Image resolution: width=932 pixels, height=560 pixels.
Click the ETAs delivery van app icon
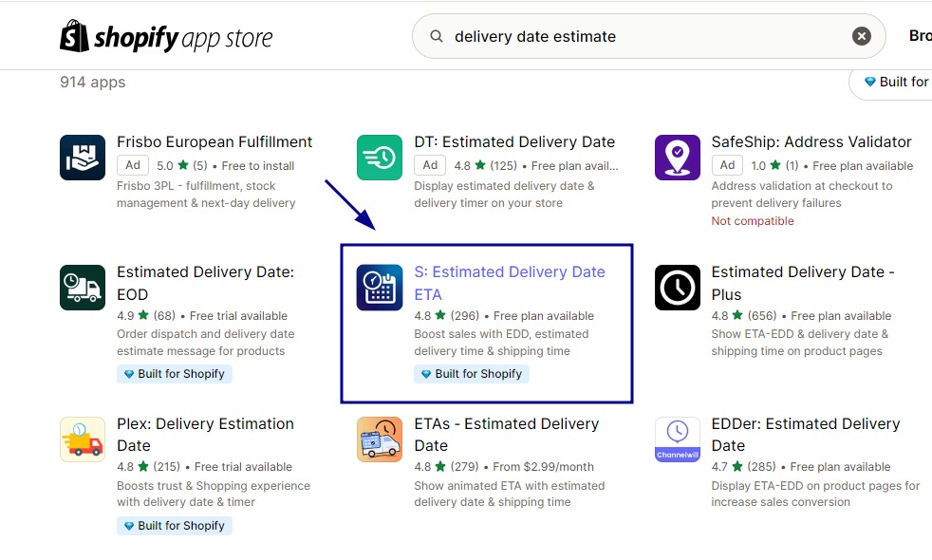[x=380, y=439]
